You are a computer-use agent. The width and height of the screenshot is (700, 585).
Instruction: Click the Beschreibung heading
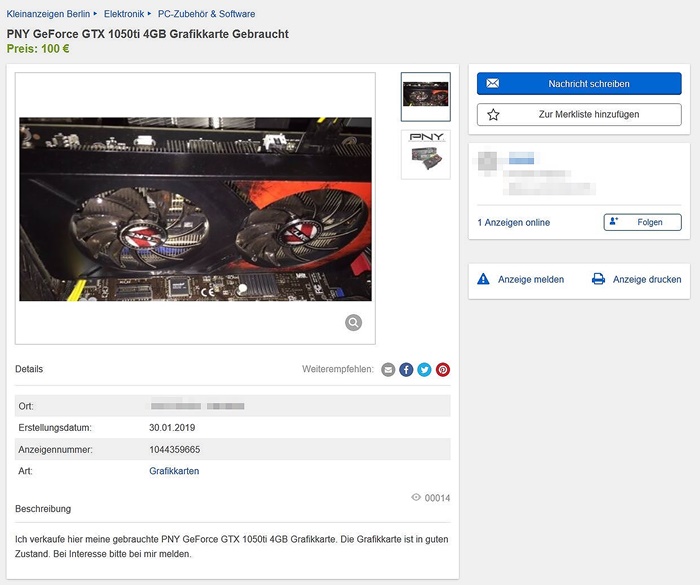pyautogui.click(x=43, y=509)
